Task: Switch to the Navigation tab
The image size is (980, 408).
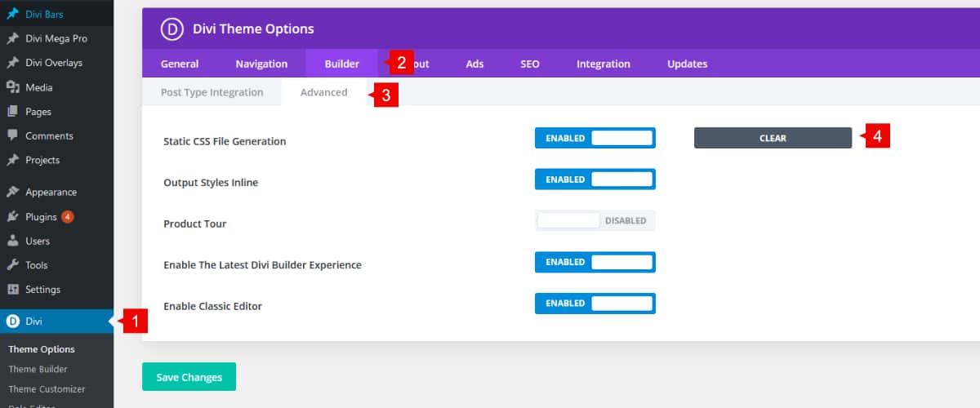Action: 261,64
